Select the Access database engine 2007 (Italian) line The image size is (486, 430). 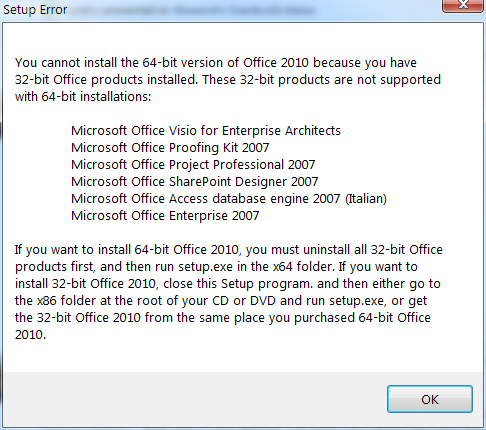click(x=229, y=199)
